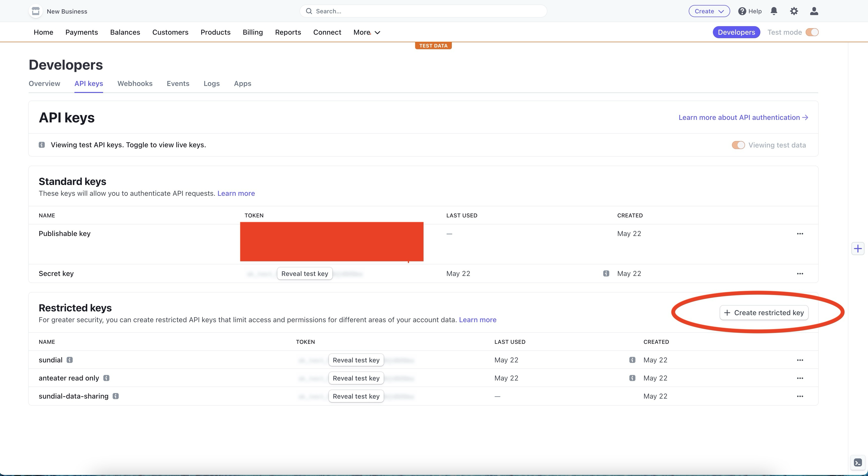Toggle the Test mode switch
The width and height of the screenshot is (868, 476).
coord(812,32)
